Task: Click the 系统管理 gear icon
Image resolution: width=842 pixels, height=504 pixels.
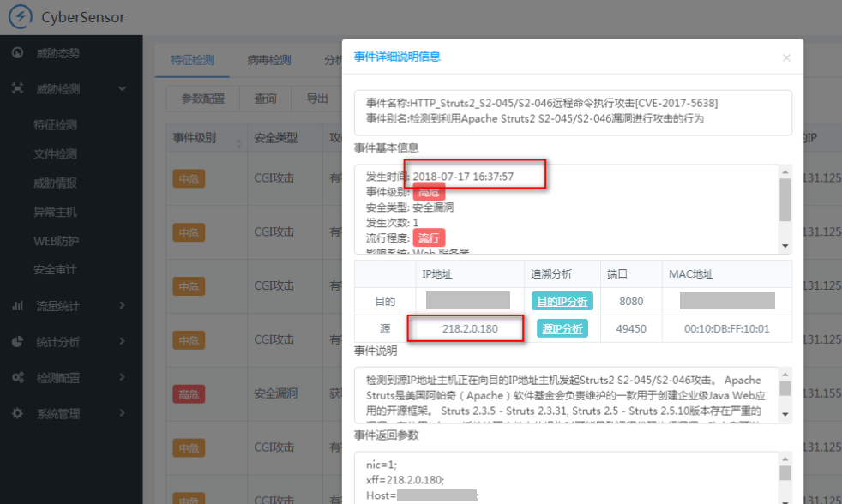Action: [x=17, y=413]
